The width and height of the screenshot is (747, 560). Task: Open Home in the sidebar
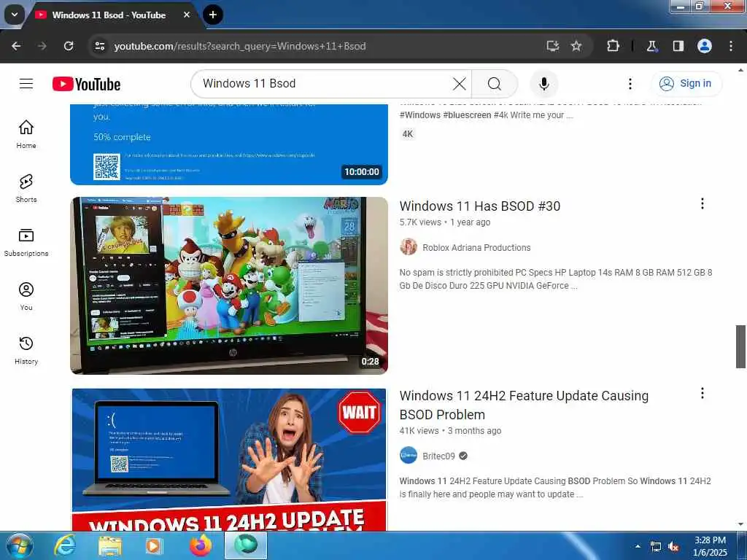click(26, 134)
